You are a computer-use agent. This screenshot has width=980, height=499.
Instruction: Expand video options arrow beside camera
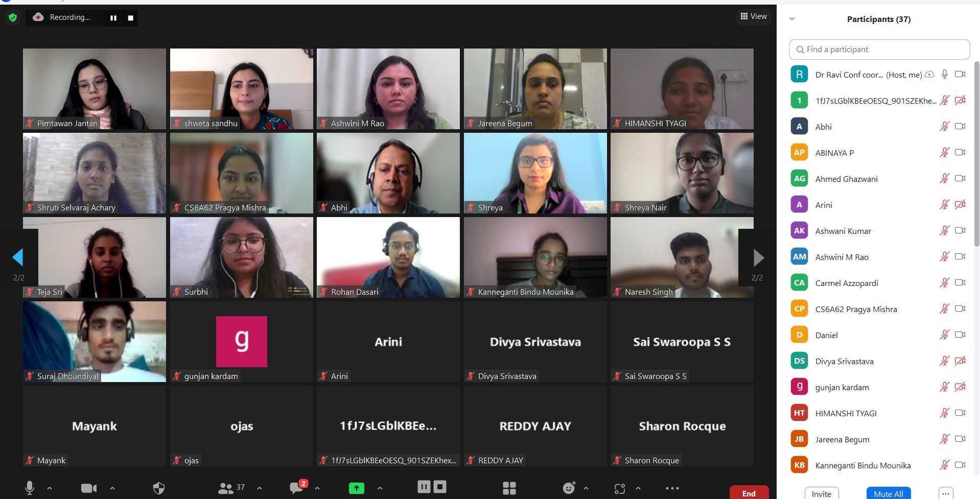(x=112, y=488)
